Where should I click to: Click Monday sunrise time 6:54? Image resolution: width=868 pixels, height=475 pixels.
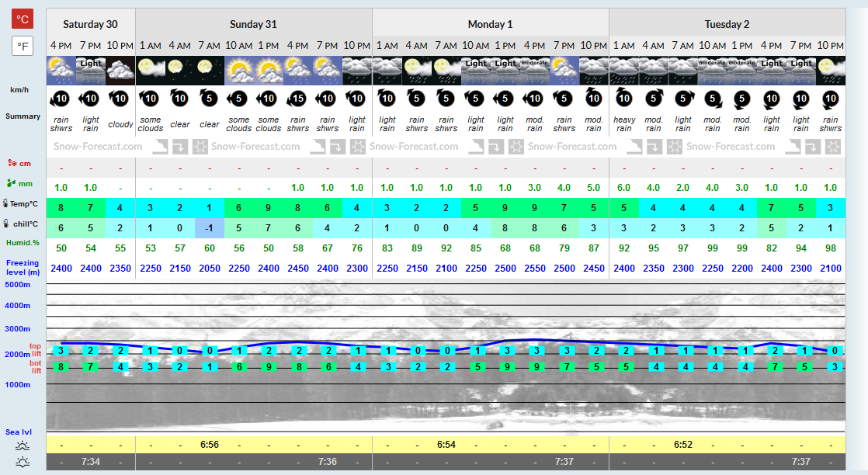(446, 445)
